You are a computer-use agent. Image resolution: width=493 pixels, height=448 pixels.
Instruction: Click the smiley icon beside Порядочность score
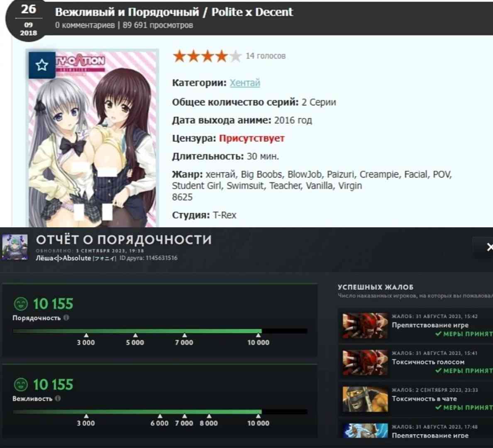[x=21, y=304]
